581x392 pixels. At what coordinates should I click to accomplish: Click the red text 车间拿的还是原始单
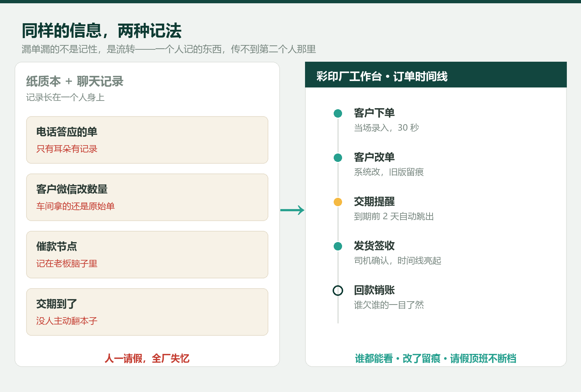(76, 206)
